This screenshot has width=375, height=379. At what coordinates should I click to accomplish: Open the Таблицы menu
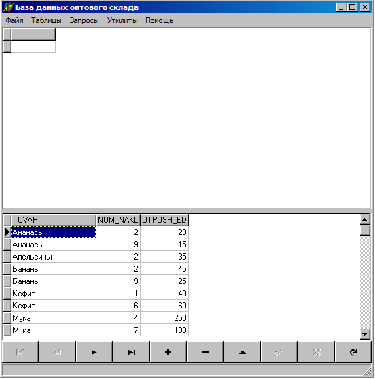tap(46, 20)
